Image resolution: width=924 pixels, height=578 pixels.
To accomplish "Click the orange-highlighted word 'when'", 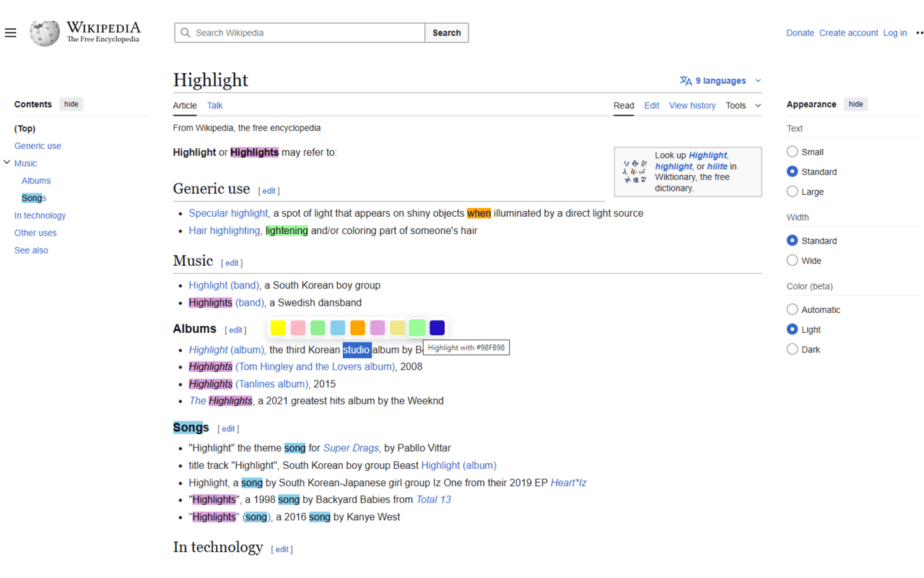I will click(x=479, y=213).
